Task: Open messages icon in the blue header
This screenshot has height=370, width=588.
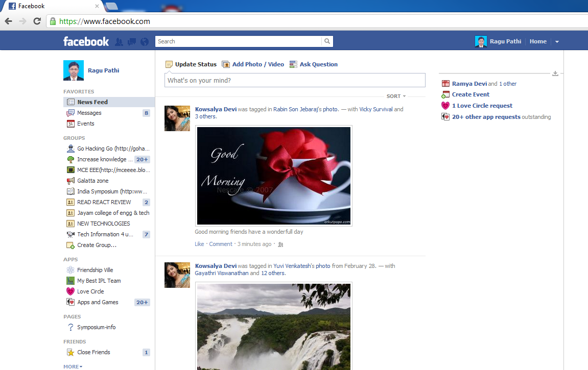Action: coord(132,41)
